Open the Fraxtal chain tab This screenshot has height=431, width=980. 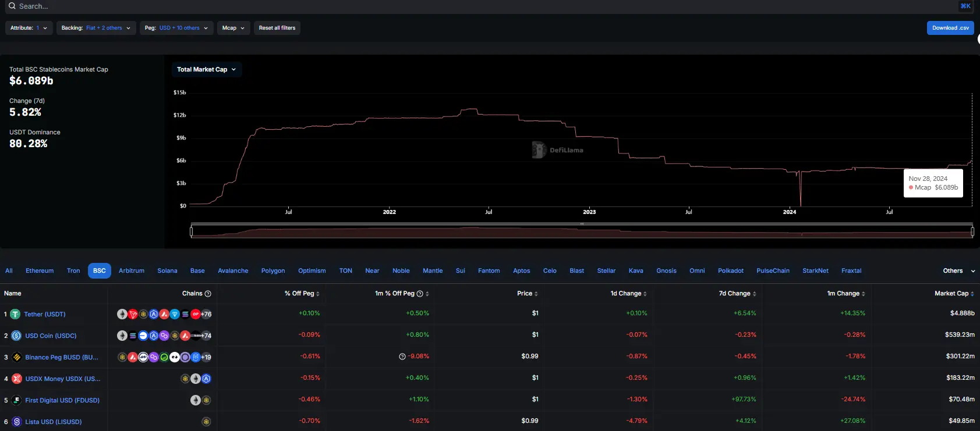(x=851, y=270)
